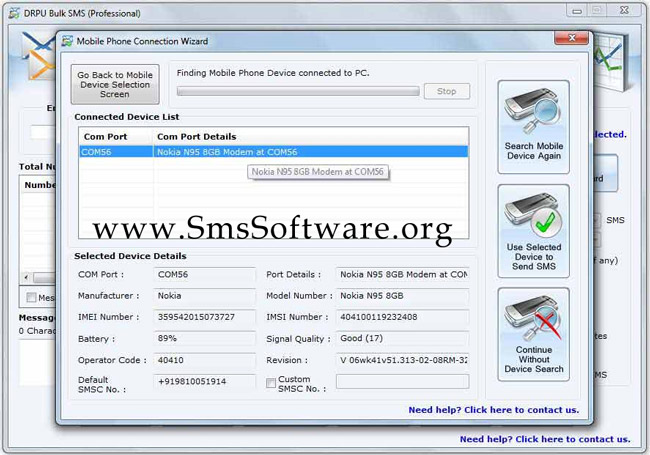Click the IMSI Number field 404100119232408
The height and width of the screenshot is (455, 650).
[x=403, y=317]
